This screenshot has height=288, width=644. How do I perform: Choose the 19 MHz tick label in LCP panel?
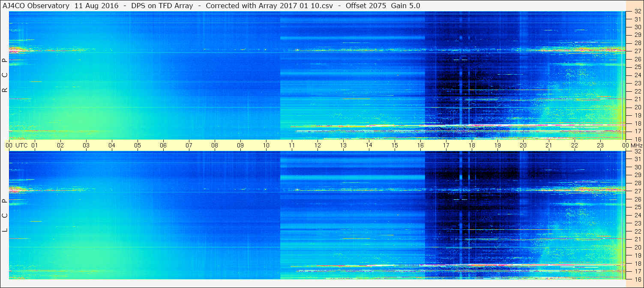[637, 255]
